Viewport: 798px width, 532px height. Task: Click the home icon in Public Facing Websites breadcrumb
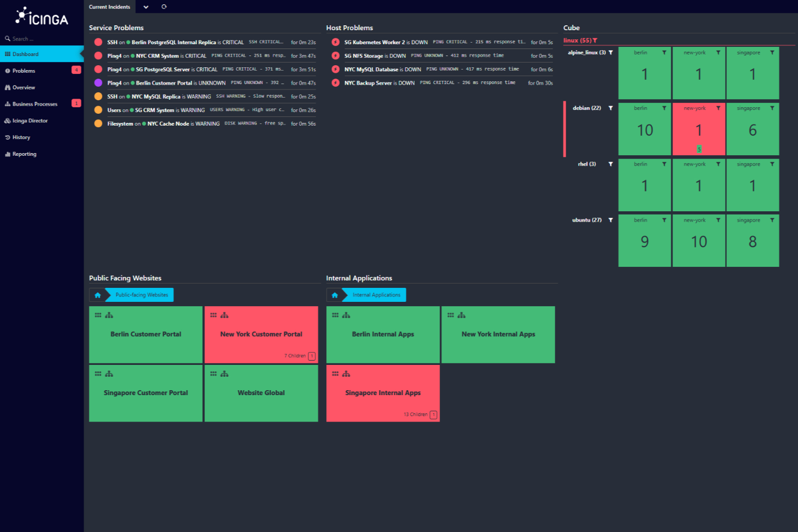point(98,295)
